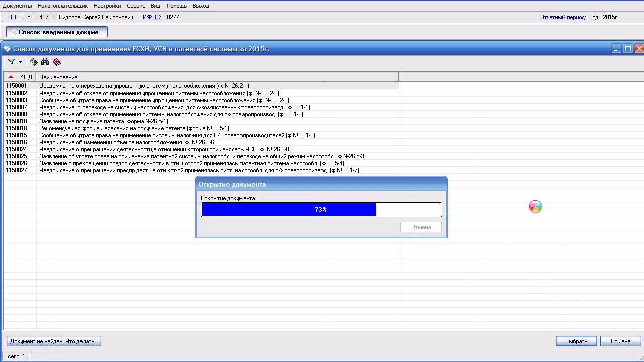Select row 1150024 Уведомление о прекращении деятельности УСН
This screenshot has height=362, width=644.
(201, 149)
